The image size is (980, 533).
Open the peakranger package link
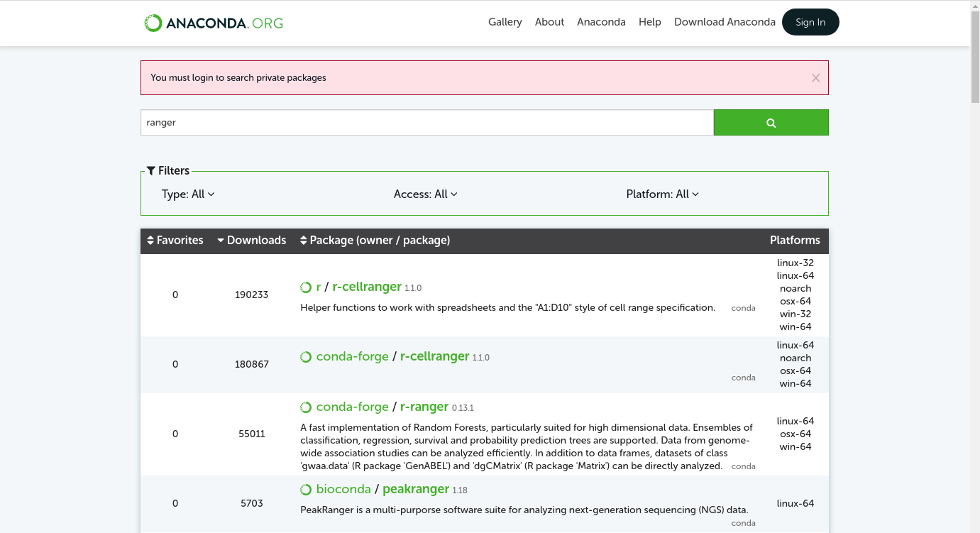[x=416, y=489]
